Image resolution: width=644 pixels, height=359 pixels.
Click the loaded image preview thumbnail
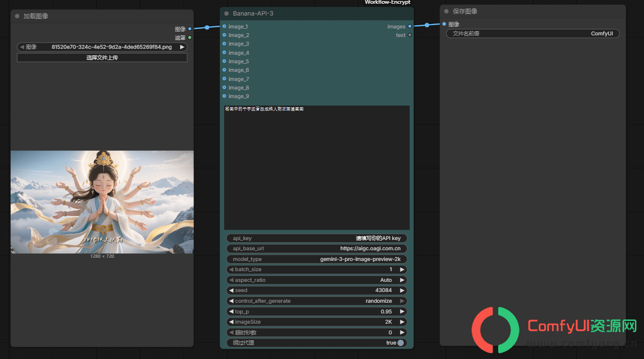pyautogui.click(x=102, y=202)
